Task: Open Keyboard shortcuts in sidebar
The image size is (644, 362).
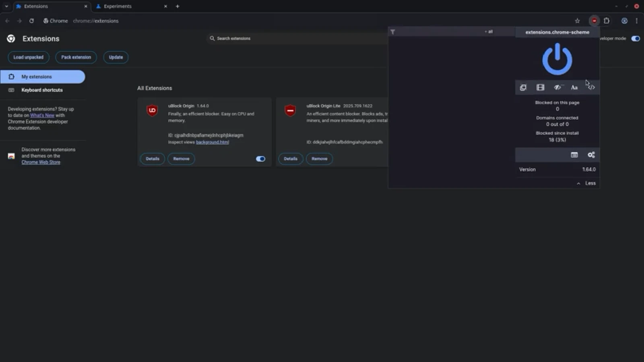Action: click(x=42, y=90)
